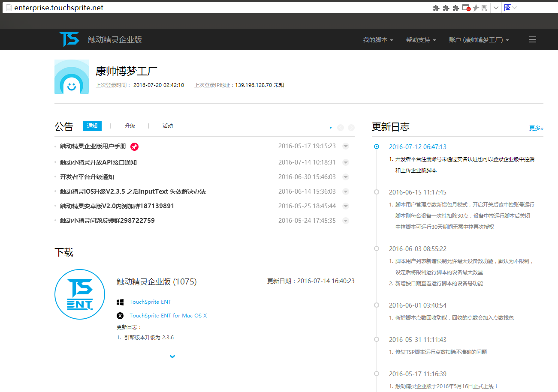558x392 pixels.
Task: Click the 2016-07-12 06:47:13 timeline marker dot
Action: pyautogui.click(x=377, y=147)
